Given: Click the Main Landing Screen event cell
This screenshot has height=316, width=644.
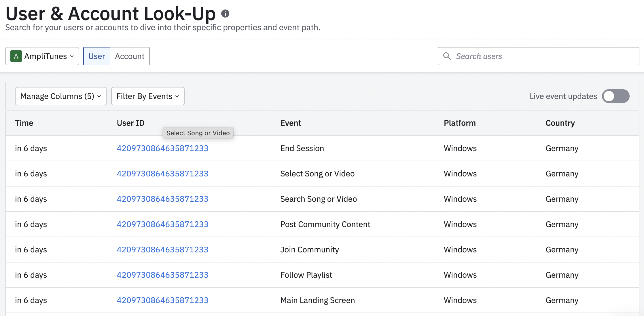Looking at the screenshot, I should point(317,300).
